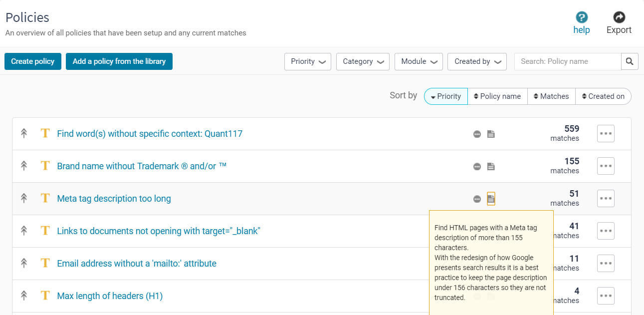
Task: Click document icon for Meta tag description policy
Action: pyautogui.click(x=491, y=199)
